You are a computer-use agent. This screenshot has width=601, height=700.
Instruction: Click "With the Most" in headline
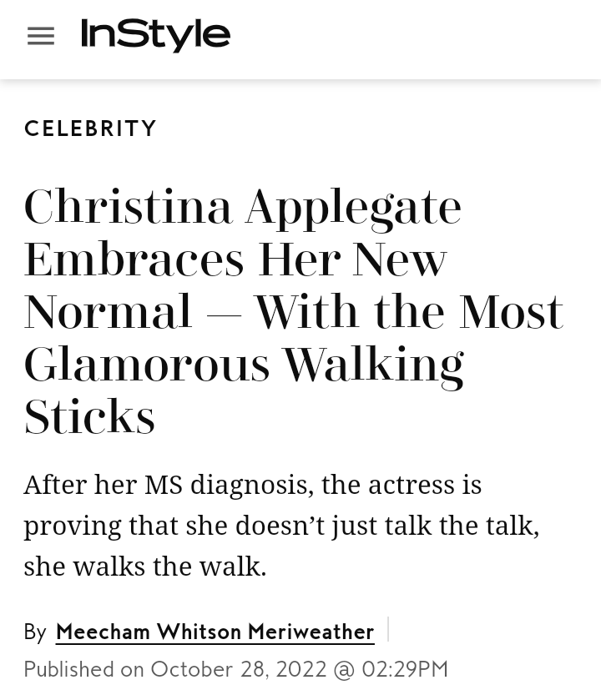point(409,311)
